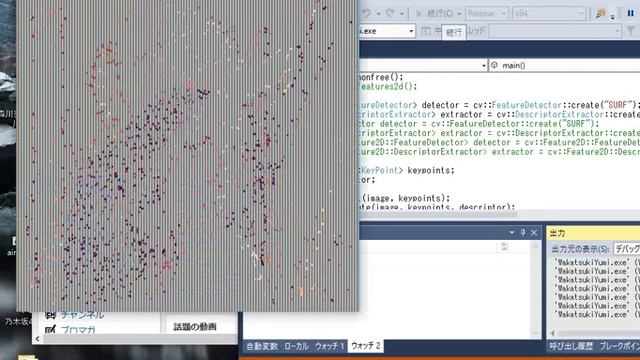Click the Output panel horizontal scrollbar left arrow

553,333
